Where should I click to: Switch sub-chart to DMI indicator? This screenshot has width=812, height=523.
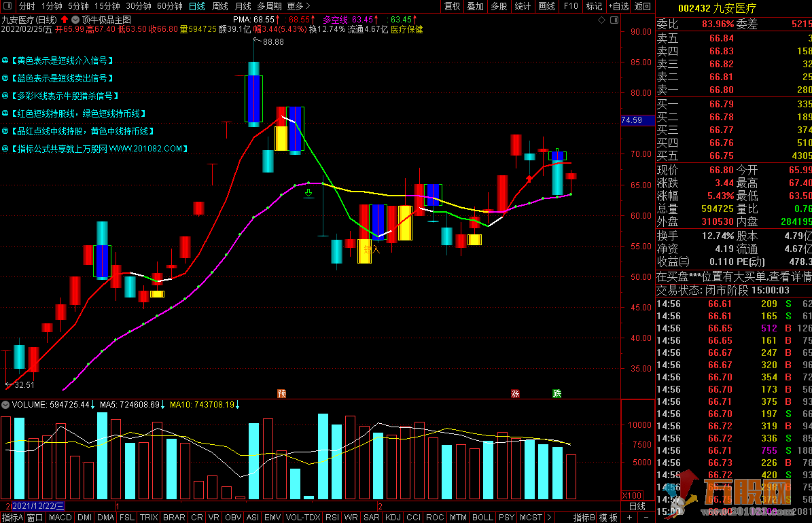pos(84,518)
